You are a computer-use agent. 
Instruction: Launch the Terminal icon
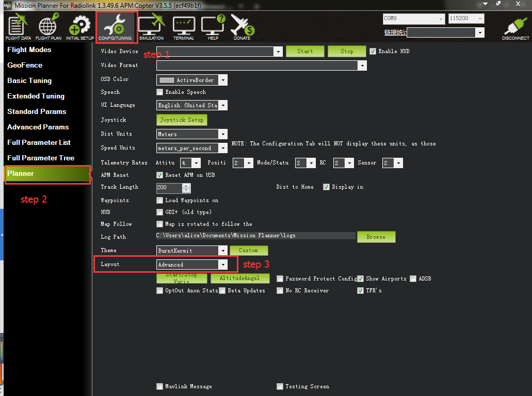(x=184, y=27)
